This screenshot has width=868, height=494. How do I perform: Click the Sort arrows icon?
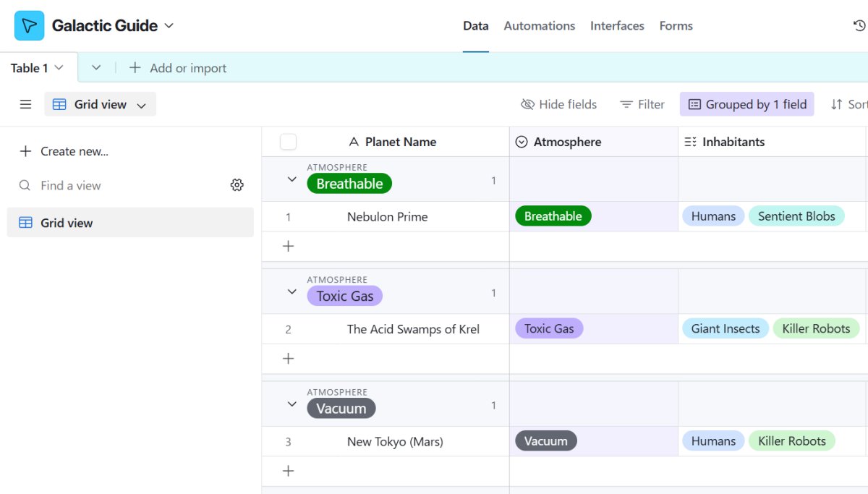[837, 104]
